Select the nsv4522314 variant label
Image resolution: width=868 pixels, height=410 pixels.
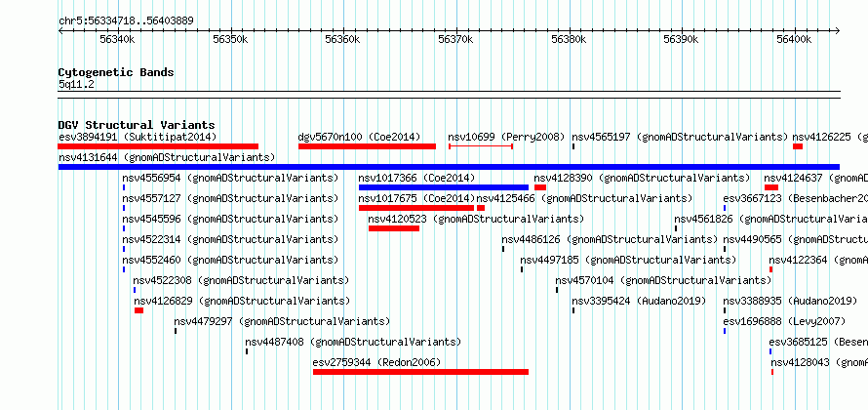click(x=230, y=239)
